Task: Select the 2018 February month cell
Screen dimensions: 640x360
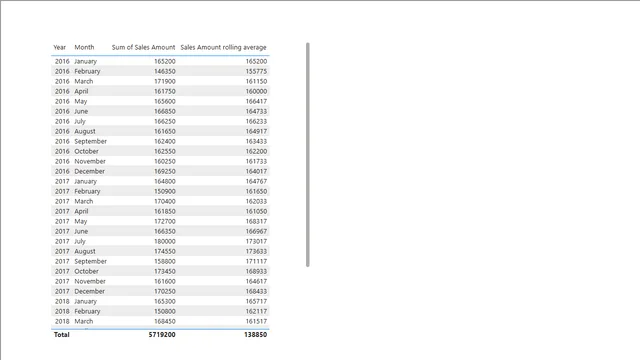Action: [x=87, y=311]
